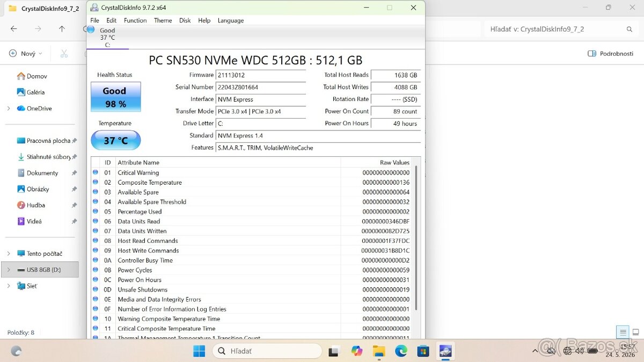The image size is (644, 362).
Task: Open Domov in the navigation pane
Action: tap(32, 76)
